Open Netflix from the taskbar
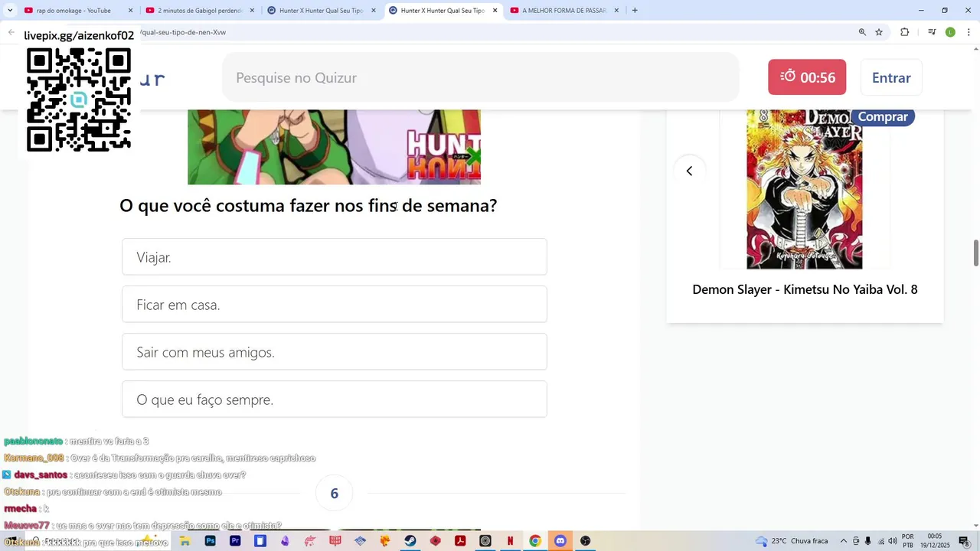The width and height of the screenshot is (980, 551). [510, 541]
